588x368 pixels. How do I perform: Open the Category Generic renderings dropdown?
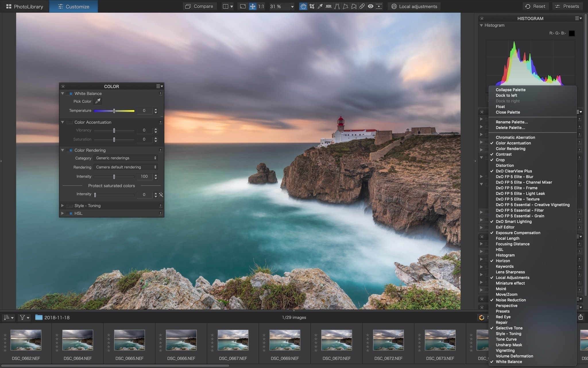coord(126,158)
